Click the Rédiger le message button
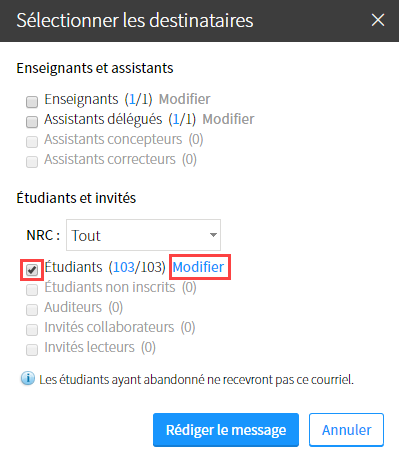The height and width of the screenshot is (455, 399). (x=226, y=430)
